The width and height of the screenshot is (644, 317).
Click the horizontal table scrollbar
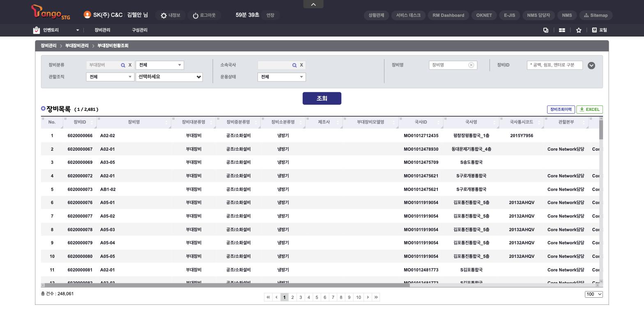(x=227, y=285)
